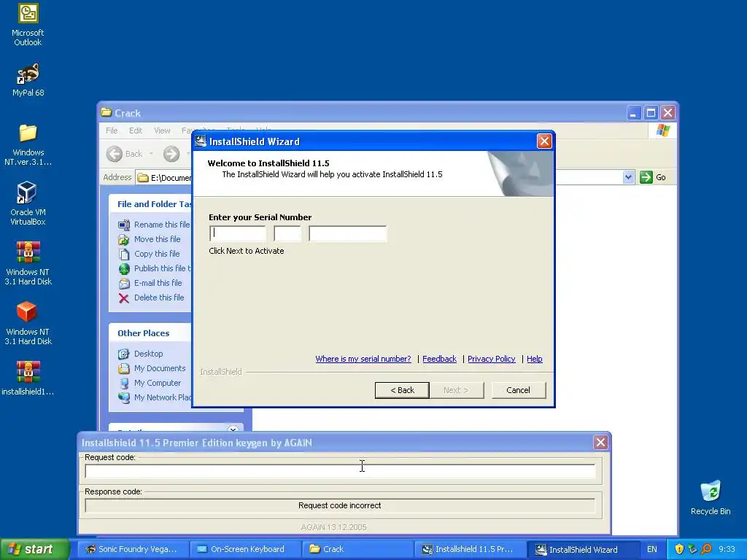Switch to Sonic Foundry Vegas taskbar item

pos(133,549)
